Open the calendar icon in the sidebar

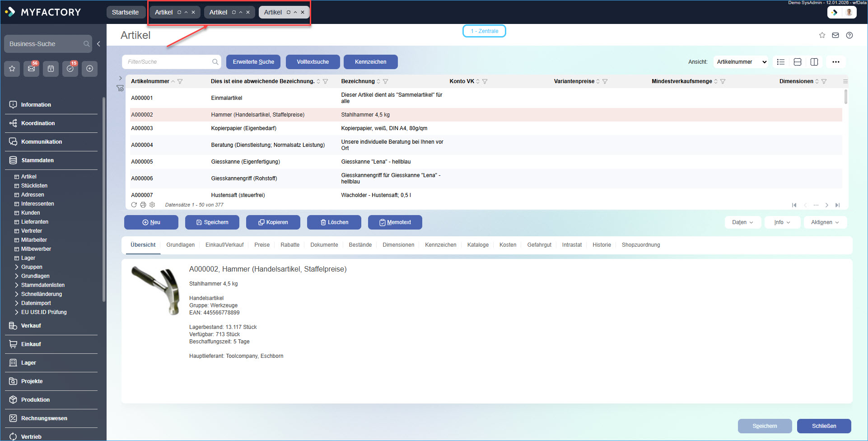tap(51, 69)
